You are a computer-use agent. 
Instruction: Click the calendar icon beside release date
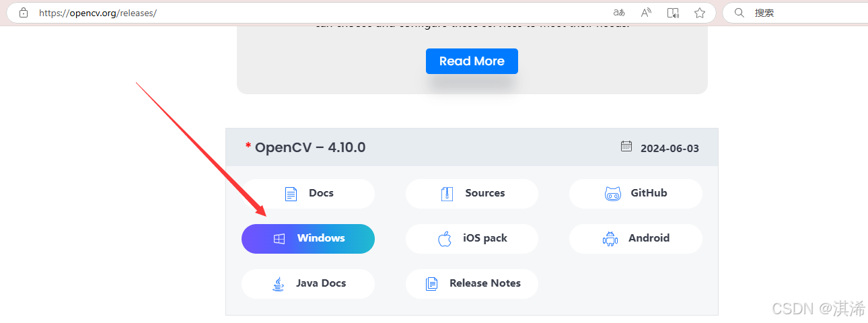pos(626,146)
